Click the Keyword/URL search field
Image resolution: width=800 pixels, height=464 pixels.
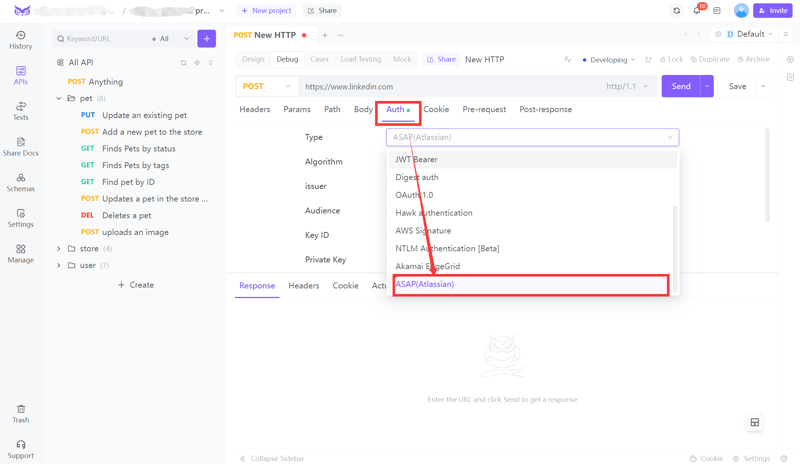(x=103, y=39)
